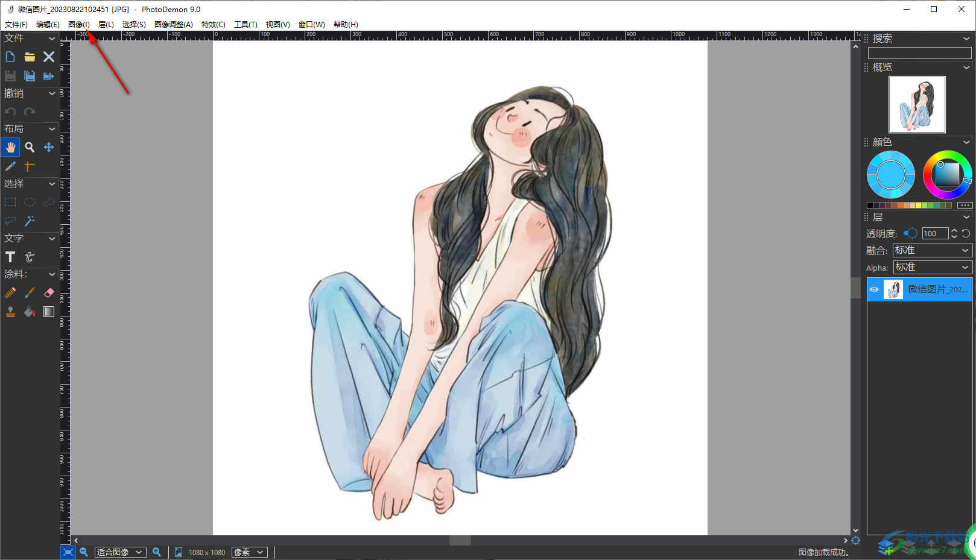This screenshot has height=560, width=976.
Task: Open the 适合图像 zoom dropdown
Action: point(120,552)
